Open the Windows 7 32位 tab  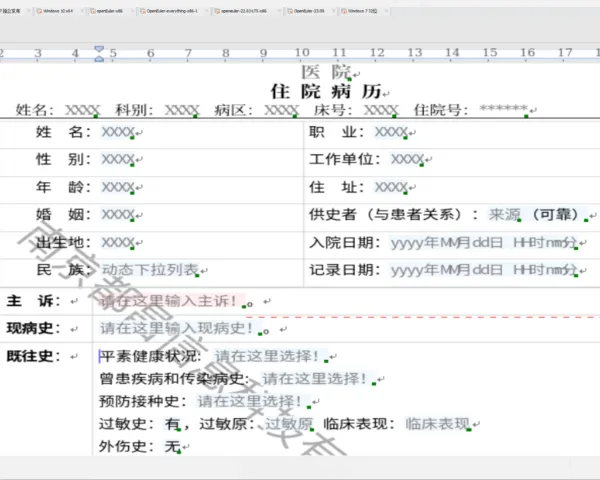click(x=362, y=11)
